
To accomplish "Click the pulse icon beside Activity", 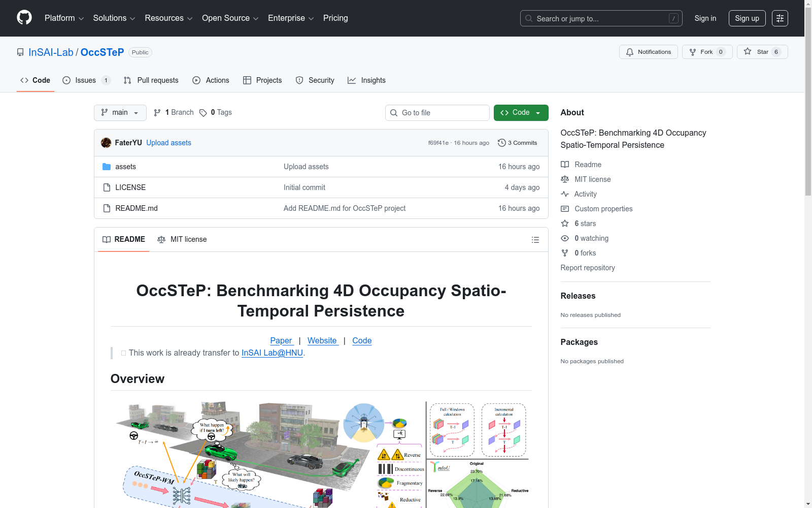I will click(565, 194).
